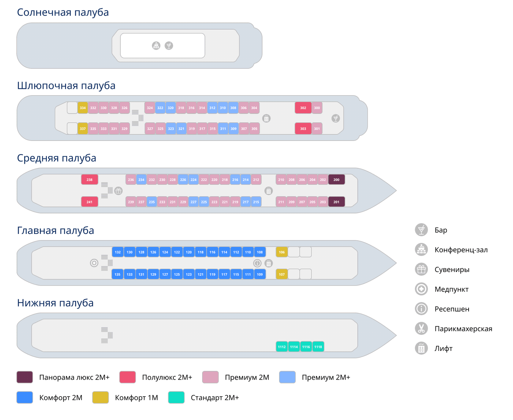Click the lift icon on Главная палуба plan
The image size is (513, 420).
tap(269, 263)
